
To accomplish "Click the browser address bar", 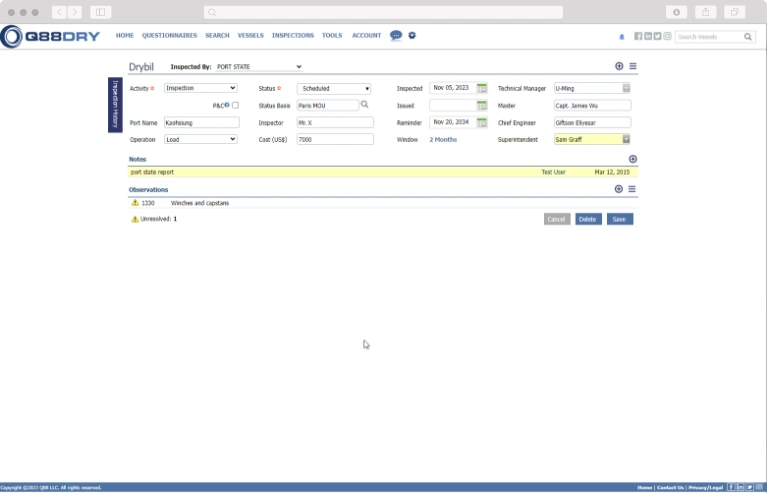I will point(384,12).
